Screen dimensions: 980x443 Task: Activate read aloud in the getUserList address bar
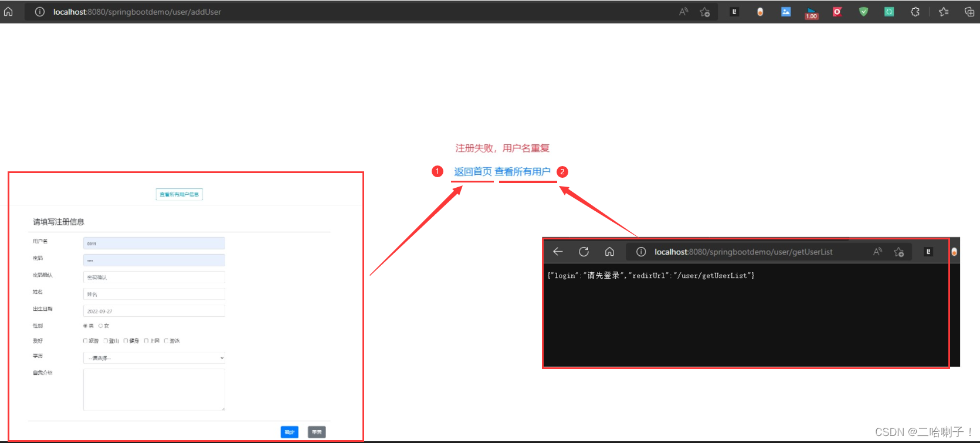point(877,252)
